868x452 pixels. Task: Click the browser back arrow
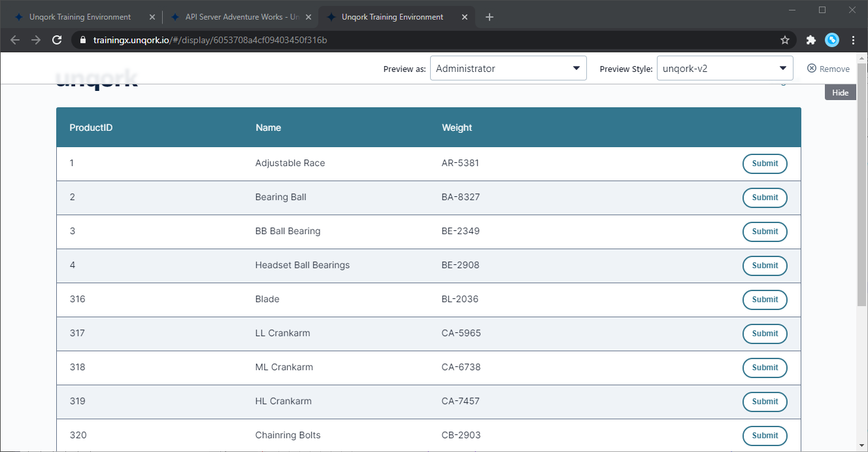click(x=15, y=40)
